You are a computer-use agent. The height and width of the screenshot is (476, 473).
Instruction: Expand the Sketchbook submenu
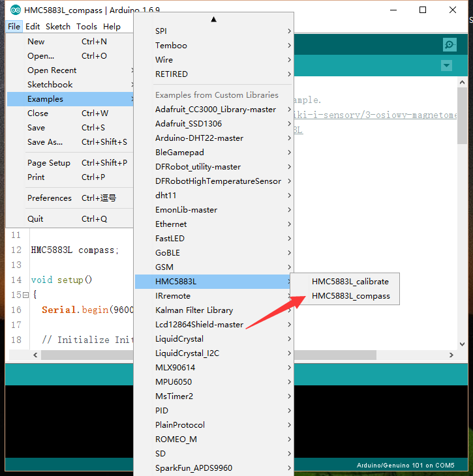(70, 84)
